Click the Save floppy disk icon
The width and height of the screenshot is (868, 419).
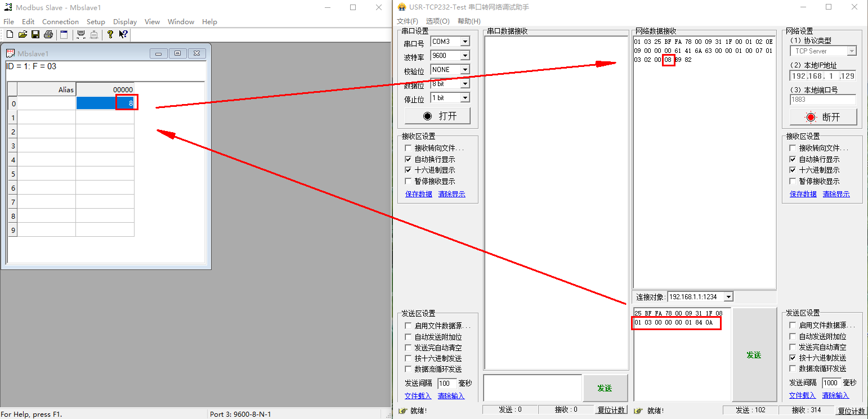[x=35, y=34]
